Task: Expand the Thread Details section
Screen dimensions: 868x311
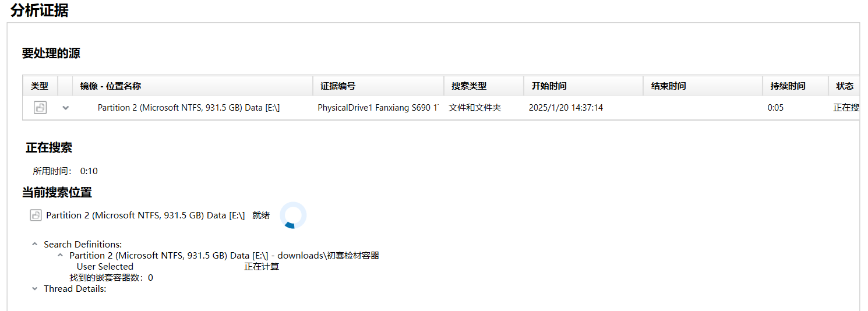Action: coord(35,289)
